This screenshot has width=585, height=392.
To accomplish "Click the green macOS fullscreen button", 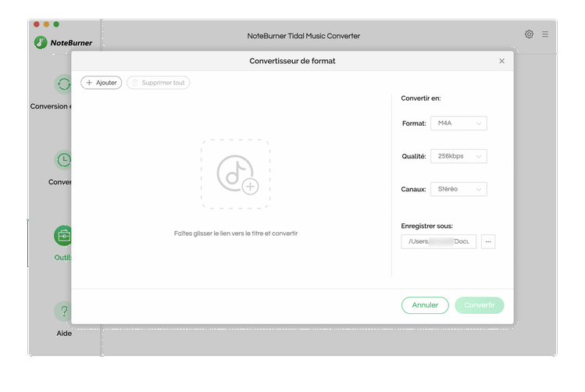I will pos(56,24).
